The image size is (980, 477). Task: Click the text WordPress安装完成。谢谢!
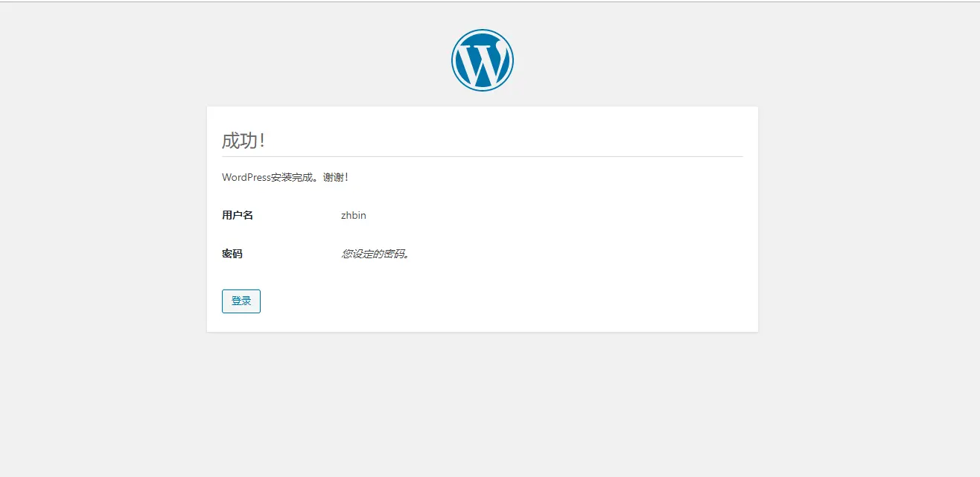tap(285, 178)
